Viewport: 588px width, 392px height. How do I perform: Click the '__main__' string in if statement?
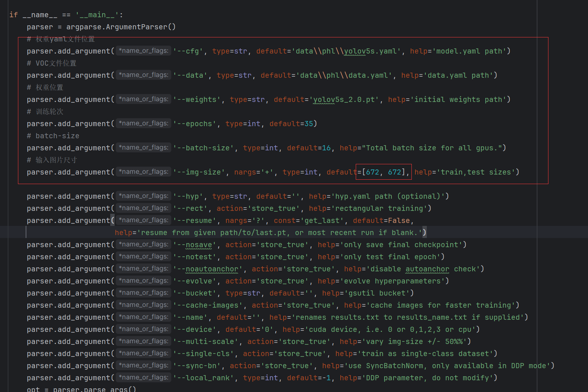[x=97, y=15]
